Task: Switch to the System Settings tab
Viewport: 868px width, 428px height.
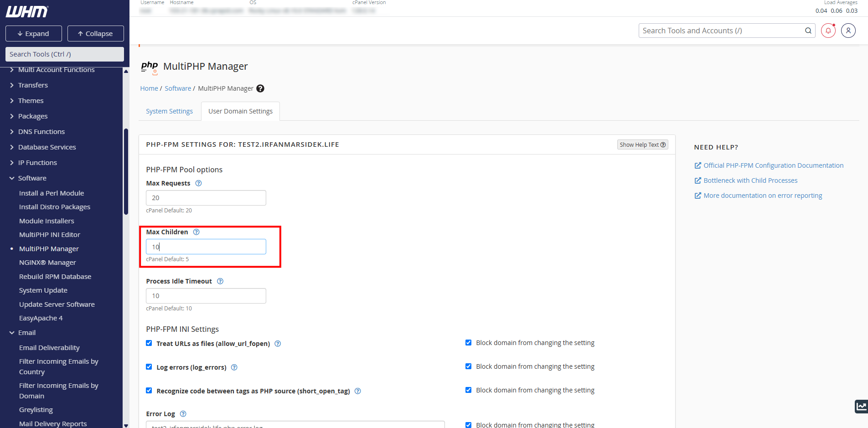Action: click(169, 111)
